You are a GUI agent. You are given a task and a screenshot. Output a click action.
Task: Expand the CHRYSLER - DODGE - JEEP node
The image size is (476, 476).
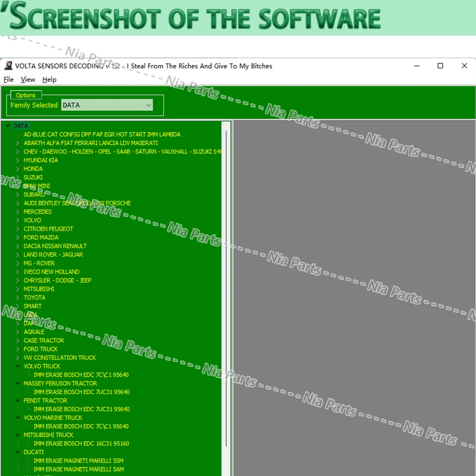18,280
